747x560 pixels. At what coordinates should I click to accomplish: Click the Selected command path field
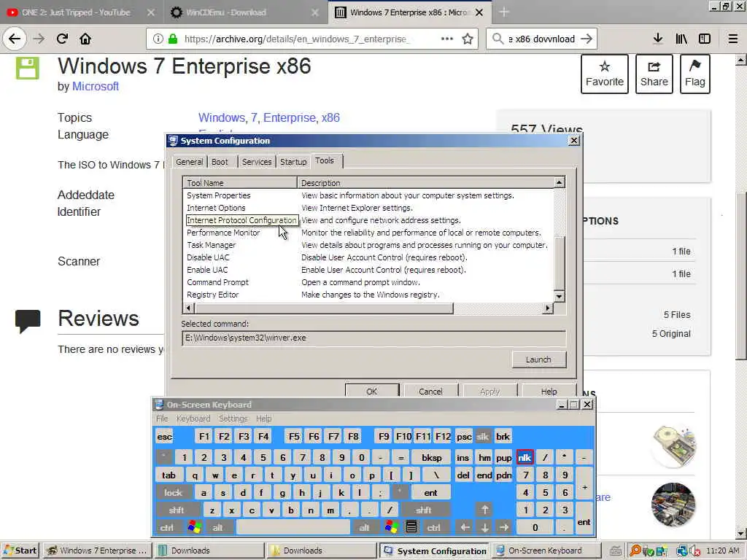(x=374, y=338)
